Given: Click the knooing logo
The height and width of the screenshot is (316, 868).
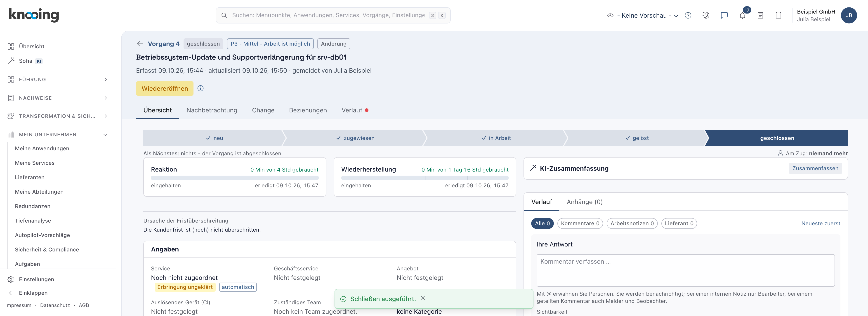Looking at the screenshot, I should coord(34,15).
